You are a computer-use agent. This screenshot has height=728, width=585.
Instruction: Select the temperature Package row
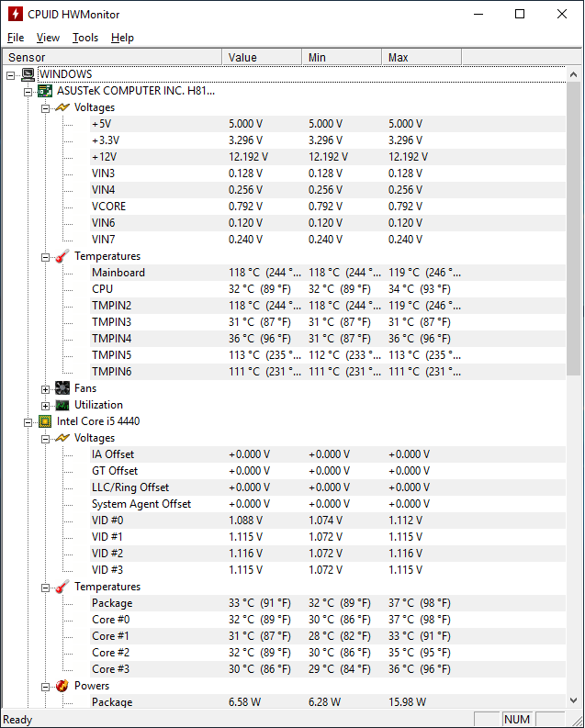(x=328, y=603)
